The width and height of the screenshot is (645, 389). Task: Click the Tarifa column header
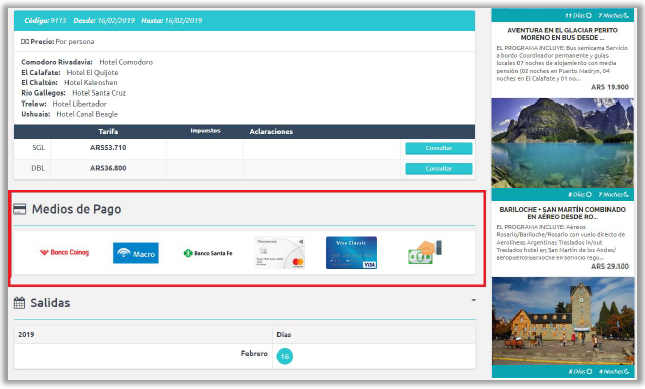point(108,132)
